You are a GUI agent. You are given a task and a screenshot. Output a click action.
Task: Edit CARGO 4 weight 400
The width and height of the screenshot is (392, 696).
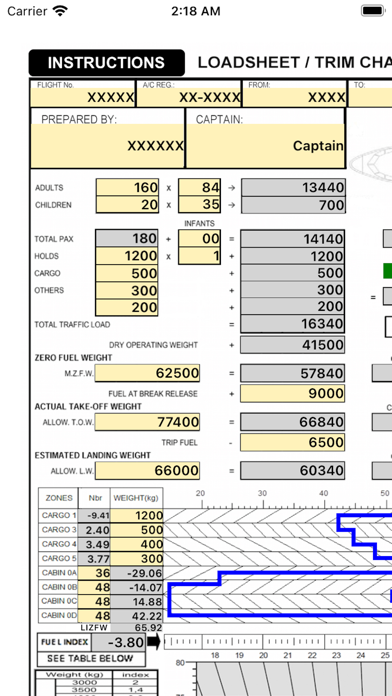(137, 544)
